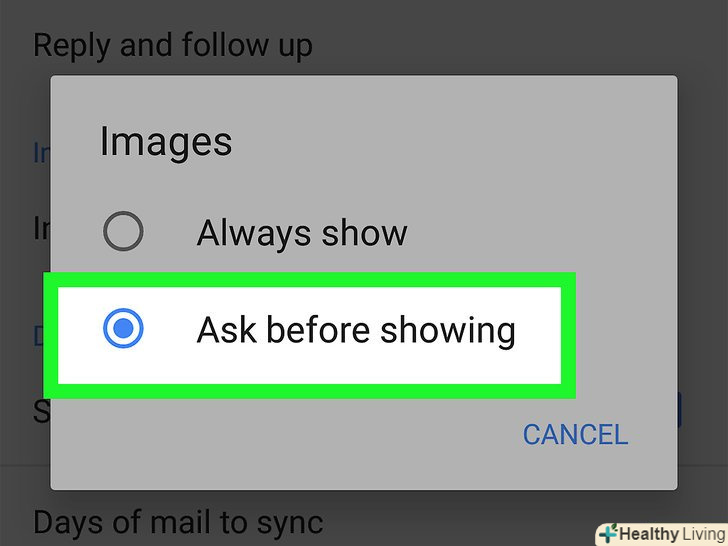Select the Always show radio button
Screen dimensions: 728x546
pos(123,231)
